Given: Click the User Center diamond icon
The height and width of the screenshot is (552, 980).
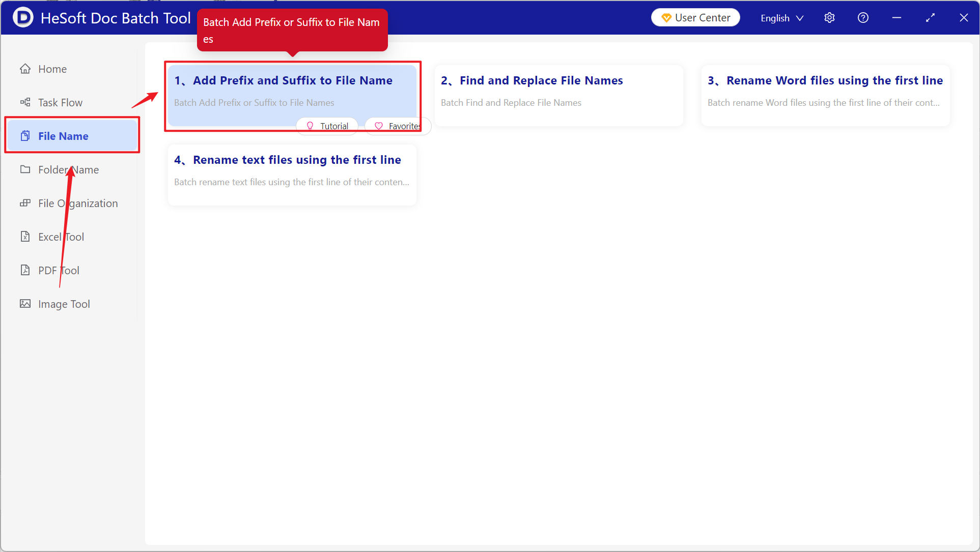Looking at the screenshot, I should 666,18.
